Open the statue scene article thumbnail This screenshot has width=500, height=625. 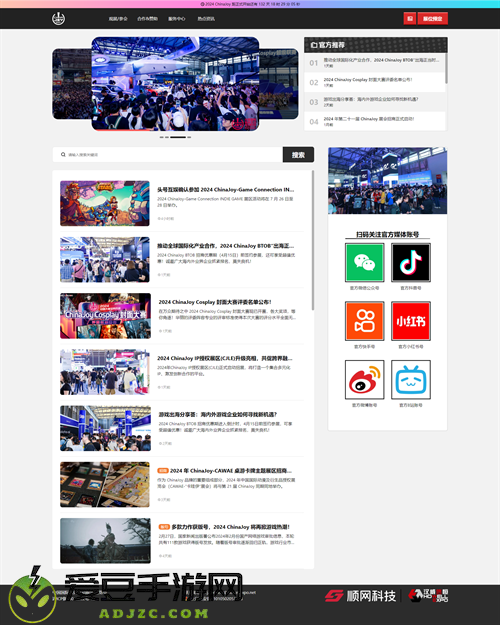(x=105, y=540)
